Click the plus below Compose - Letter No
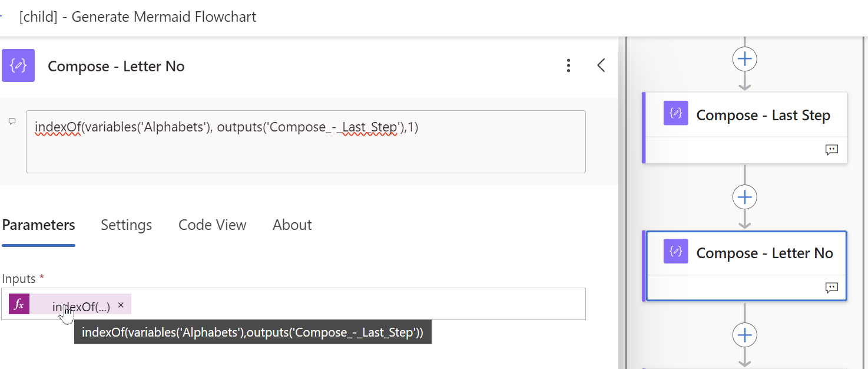The image size is (868, 369). coord(744,334)
